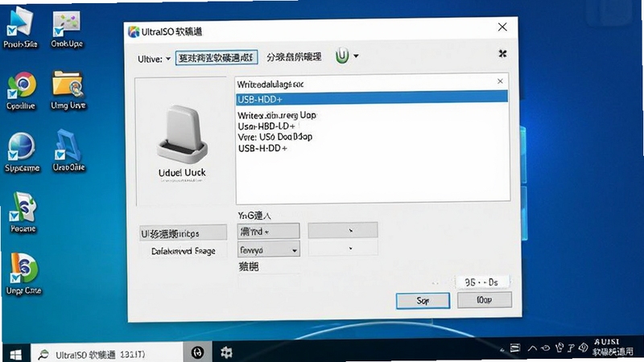The height and width of the screenshot is (362, 644).
Task: Show hidden tray icons chevron
Action: [x=532, y=348]
